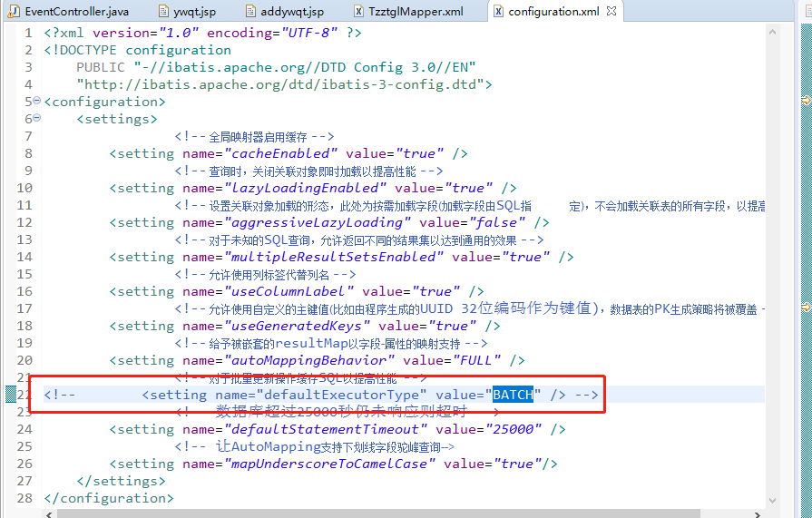Click the autoMappingBehavior setting name

pyautogui.click(x=309, y=360)
